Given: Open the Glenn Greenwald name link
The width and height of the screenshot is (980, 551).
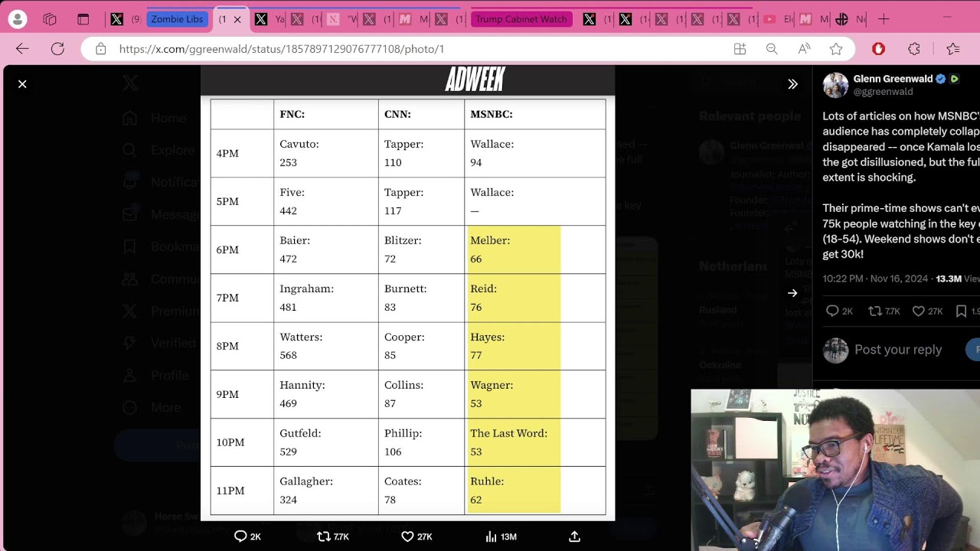Looking at the screenshot, I should pyautogui.click(x=893, y=79).
